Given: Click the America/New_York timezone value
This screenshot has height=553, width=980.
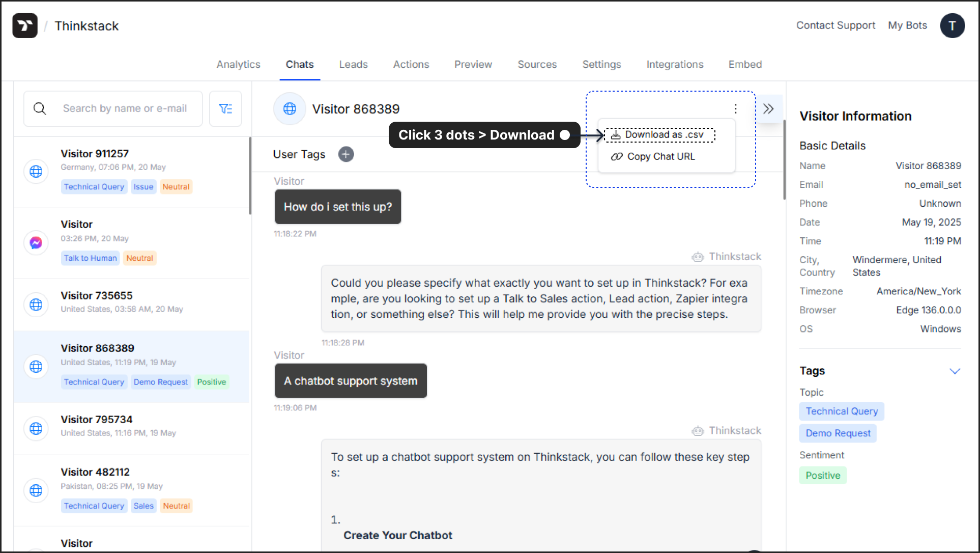Looking at the screenshot, I should tap(918, 291).
